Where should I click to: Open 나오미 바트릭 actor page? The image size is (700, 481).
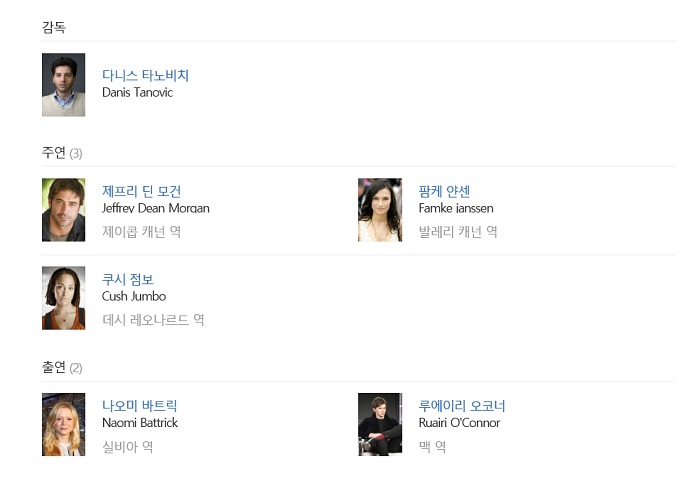point(140,406)
